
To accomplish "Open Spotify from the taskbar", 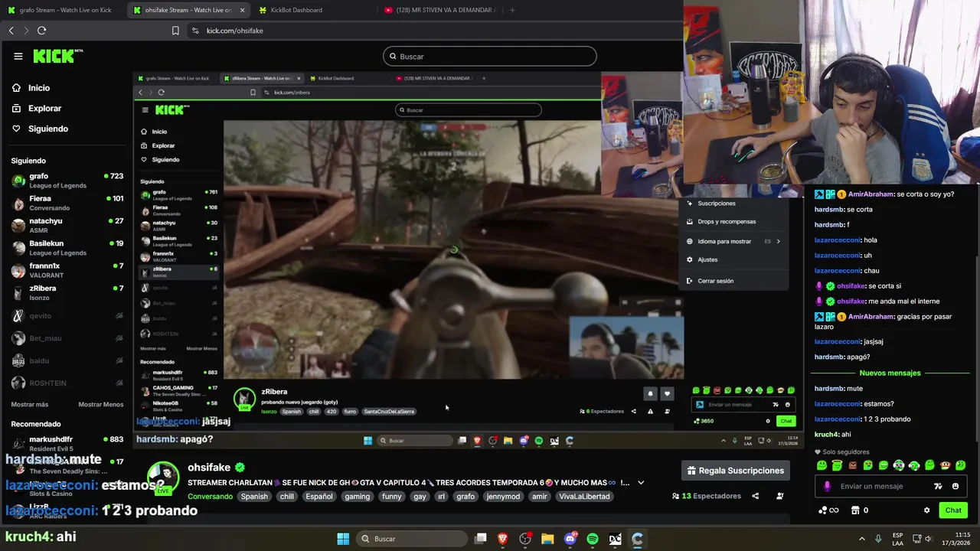I will pyautogui.click(x=593, y=539).
